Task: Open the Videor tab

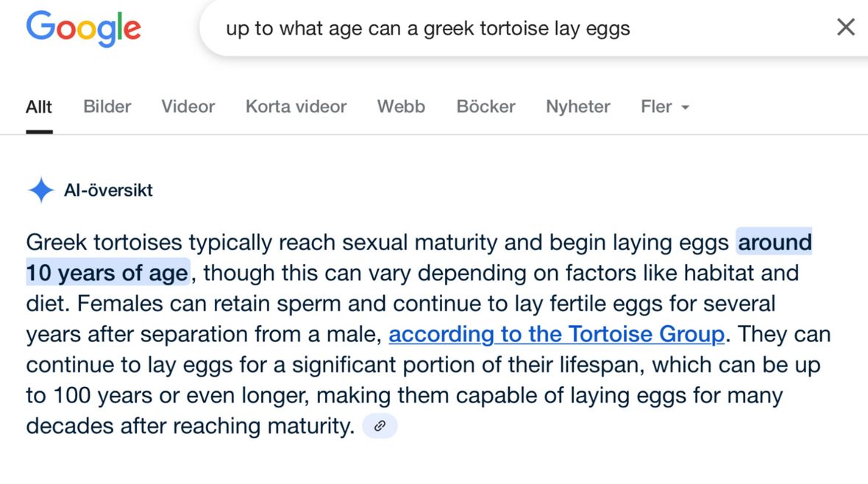Action: 188,107
